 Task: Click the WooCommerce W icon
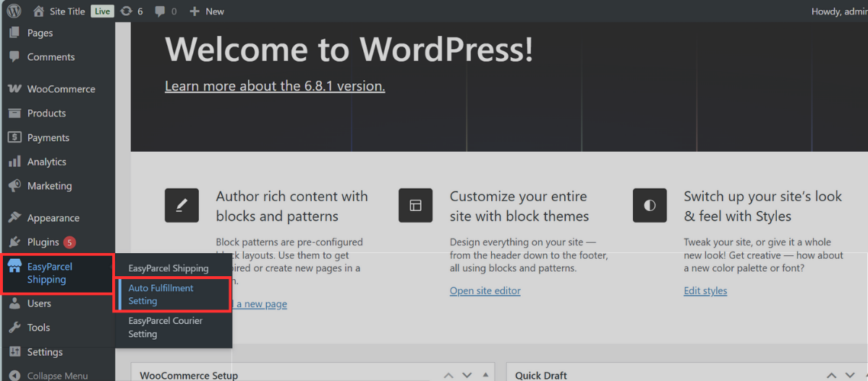pyautogui.click(x=14, y=89)
